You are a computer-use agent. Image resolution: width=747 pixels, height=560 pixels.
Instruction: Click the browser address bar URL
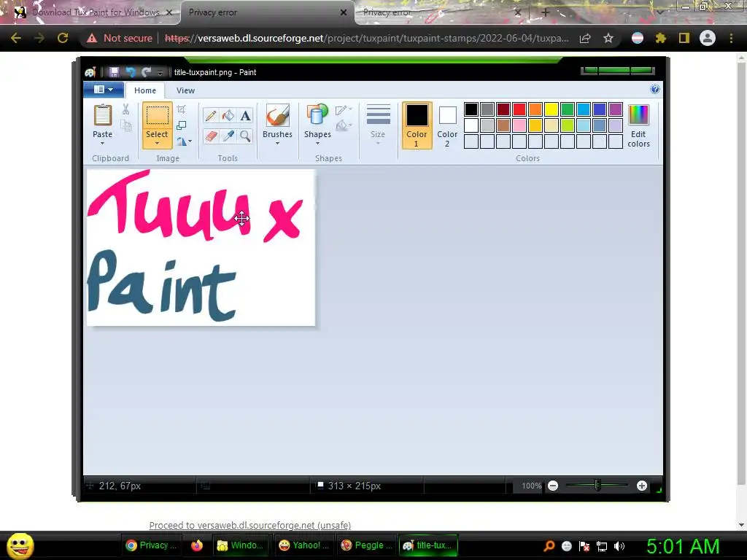coord(367,38)
